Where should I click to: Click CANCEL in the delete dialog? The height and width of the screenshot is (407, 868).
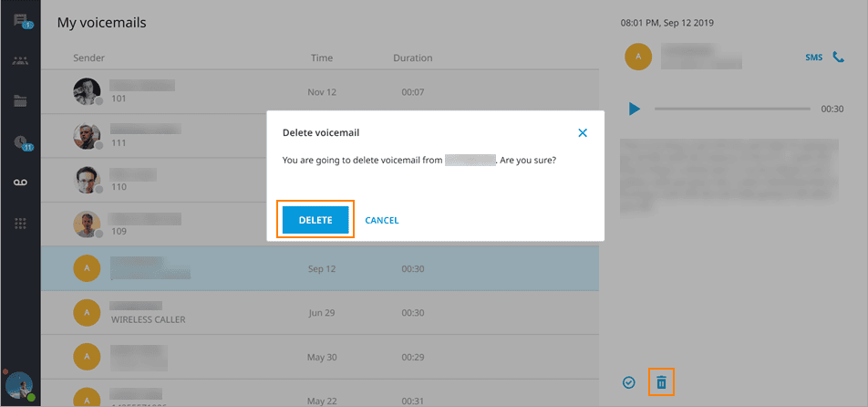(382, 220)
